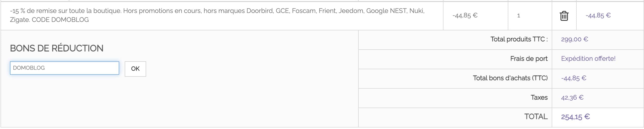
Task: Click the Total produits TTC label
Action: tap(519, 39)
